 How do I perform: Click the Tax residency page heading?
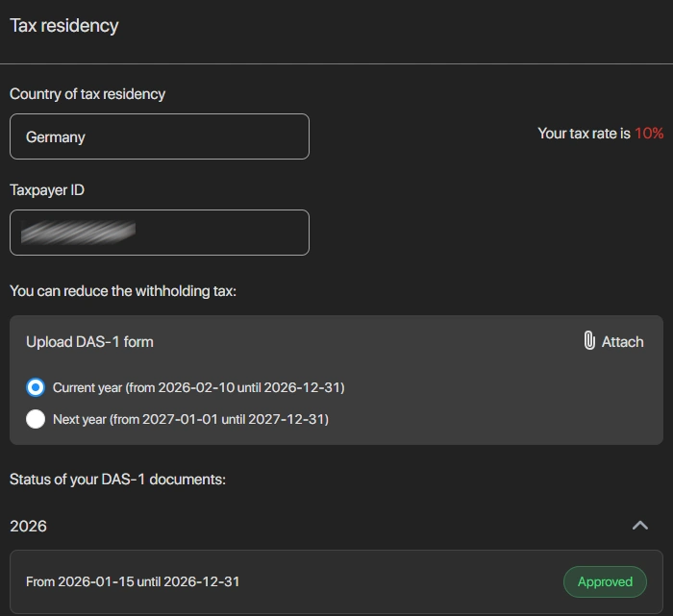pyautogui.click(x=64, y=26)
